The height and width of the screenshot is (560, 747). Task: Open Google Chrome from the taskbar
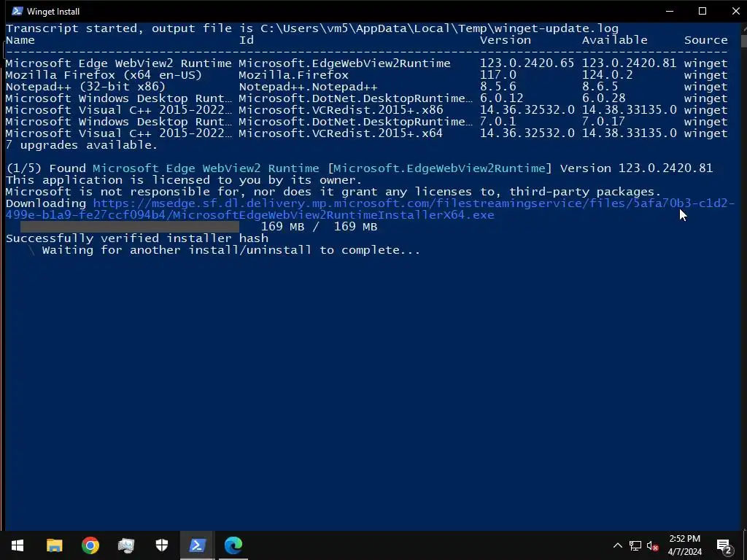coord(90,545)
